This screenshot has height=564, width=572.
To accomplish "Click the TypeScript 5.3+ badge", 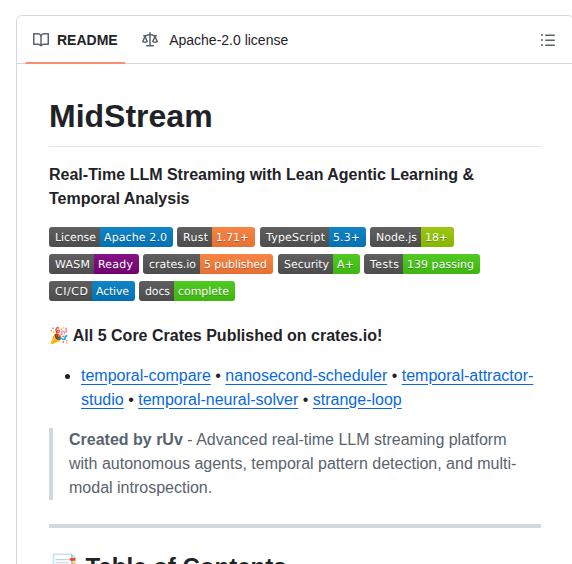I will point(313,237).
